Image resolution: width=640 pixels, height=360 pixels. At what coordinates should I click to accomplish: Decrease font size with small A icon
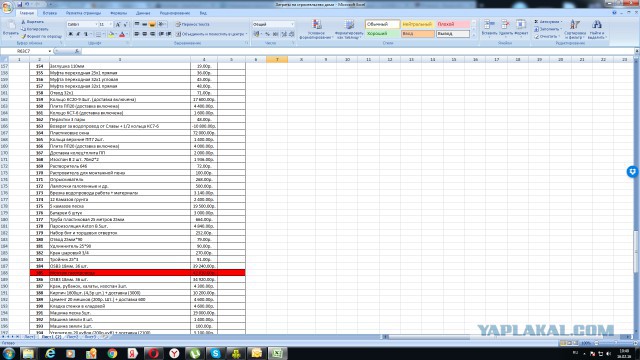click(x=126, y=24)
